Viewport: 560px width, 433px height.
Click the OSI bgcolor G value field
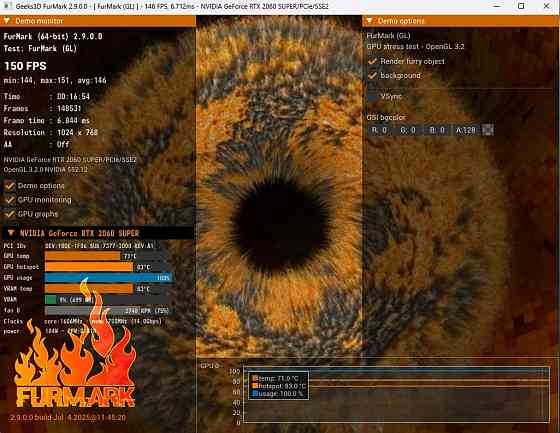pos(407,130)
